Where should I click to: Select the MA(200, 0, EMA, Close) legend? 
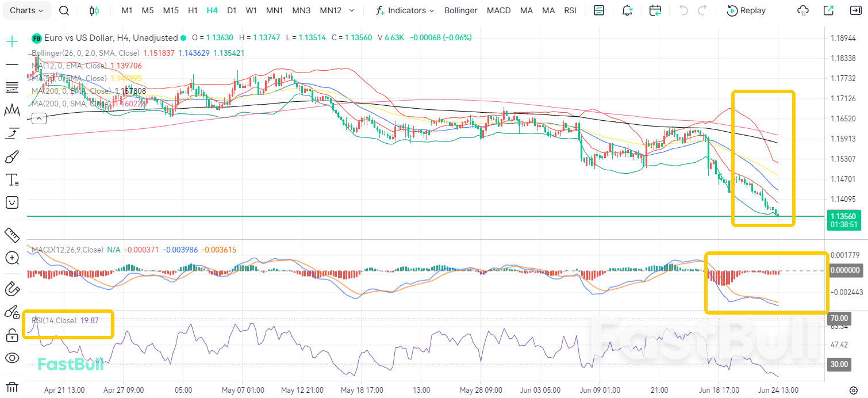[71, 91]
